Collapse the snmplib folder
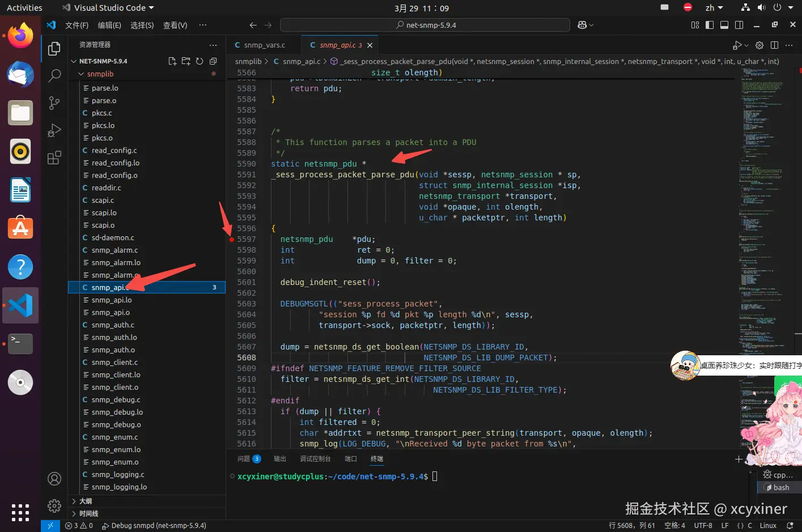Image resolution: width=802 pixels, height=532 pixels. point(81,74)
